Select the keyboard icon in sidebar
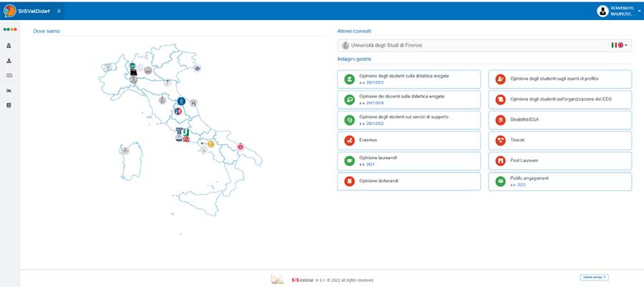Viewport: 644px width, 287px height. point(9,75)
